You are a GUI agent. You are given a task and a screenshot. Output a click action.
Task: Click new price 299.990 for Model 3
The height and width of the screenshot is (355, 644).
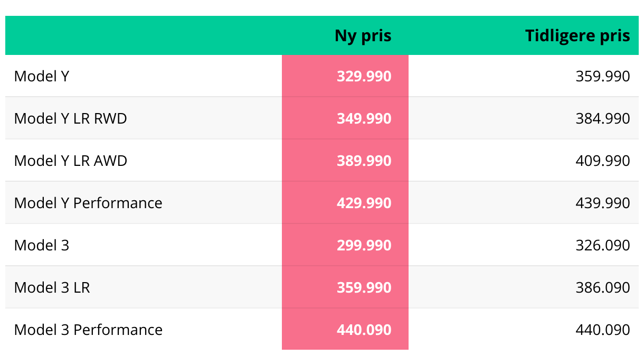pyautogui.click(x=364, y=245)
